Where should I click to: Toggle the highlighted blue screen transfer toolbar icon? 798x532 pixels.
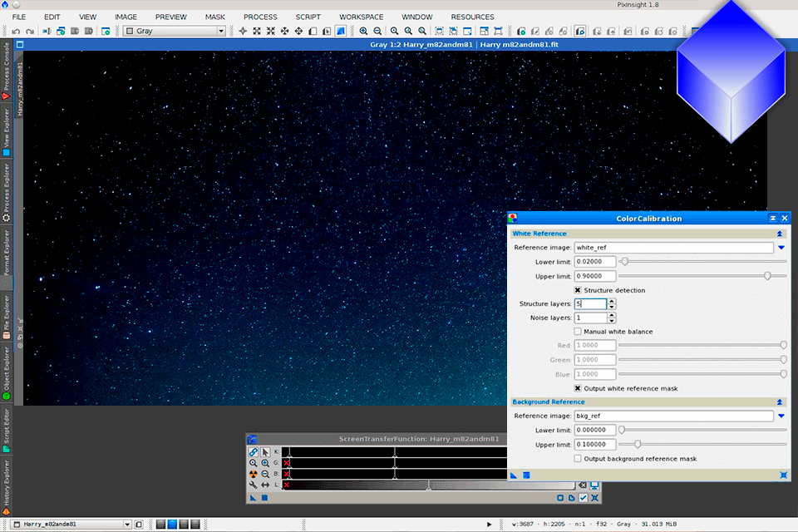coord(341,31)
